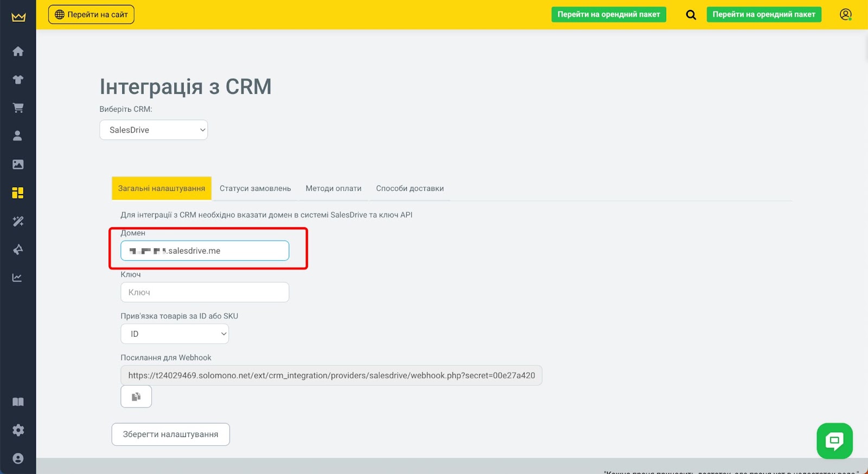Image resolution: width=868 pixels, height=474 pixels.
Task: Open the images gallery sidebar icon
Action: click(x=18, y=164)
